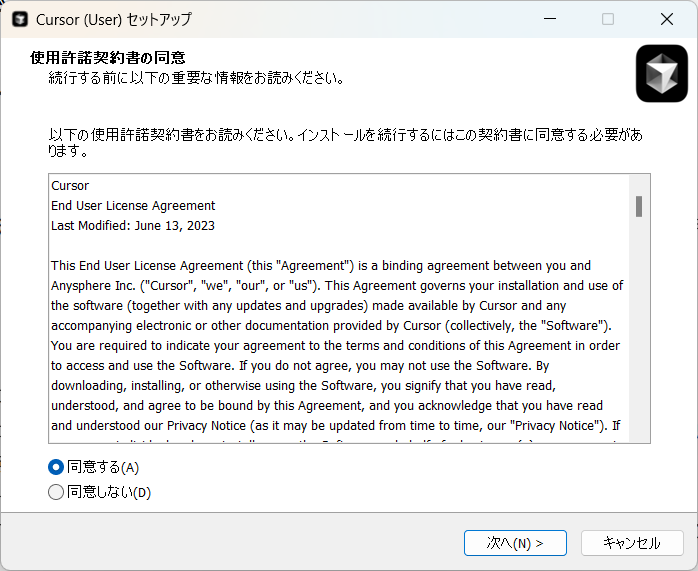698x571 pixels.
Task: Click the disabled maximize window button
Action: coord(608,19)
